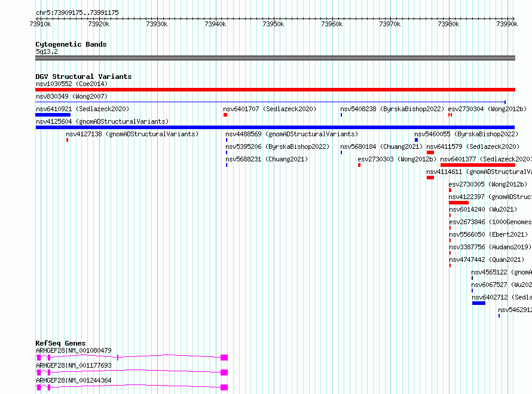Open the nsv4127138 (gnomADStructuralVariants) label
This screenshot has height=394, width=532.
click(132, 134)
